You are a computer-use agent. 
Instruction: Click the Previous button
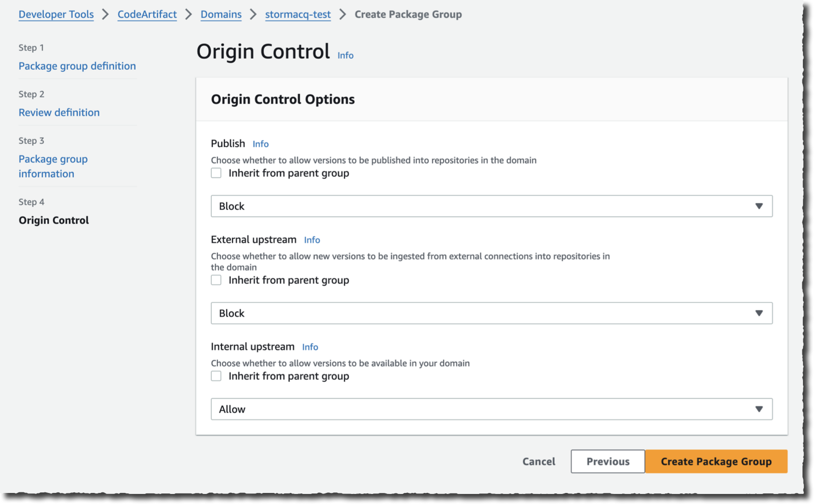[x=607, y=461]
